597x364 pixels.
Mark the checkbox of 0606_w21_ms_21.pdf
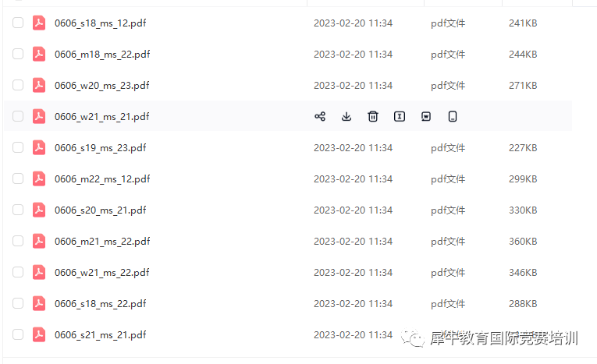click(x=18, y=116)
